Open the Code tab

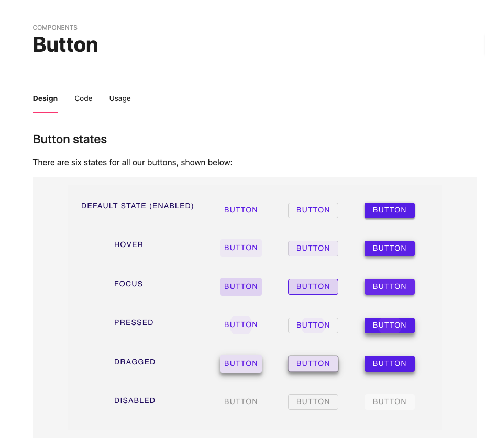[x=83, y=98]
